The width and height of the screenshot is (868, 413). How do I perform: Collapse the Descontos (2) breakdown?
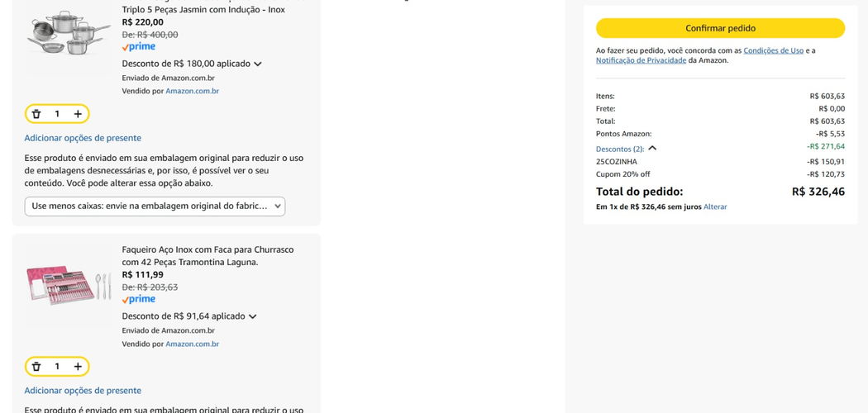tap(626, 149)
